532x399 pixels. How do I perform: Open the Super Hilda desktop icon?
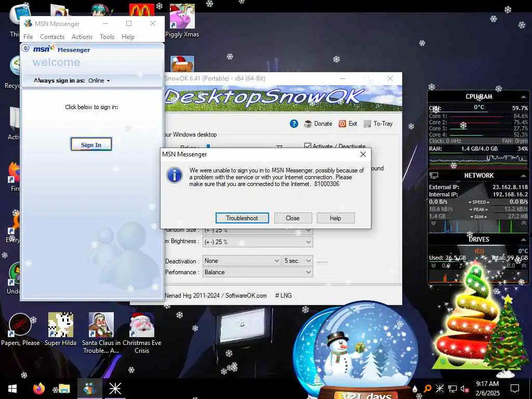(x=60, y=329)
